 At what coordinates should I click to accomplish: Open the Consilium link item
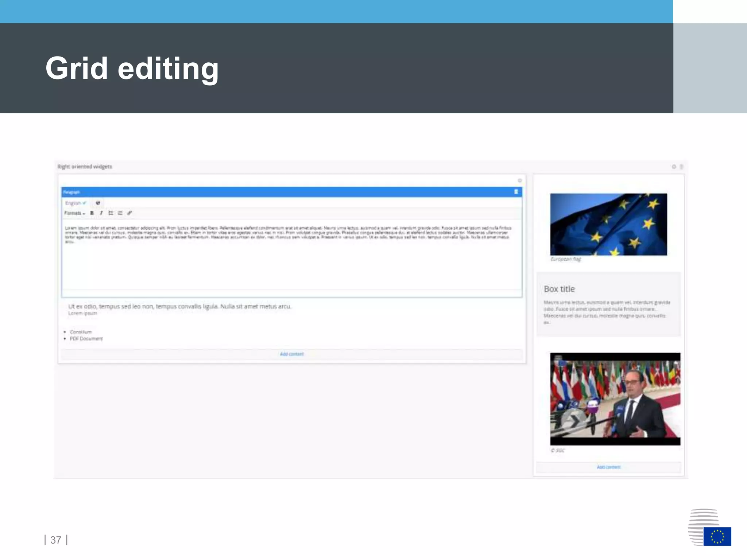click(81, 332)
